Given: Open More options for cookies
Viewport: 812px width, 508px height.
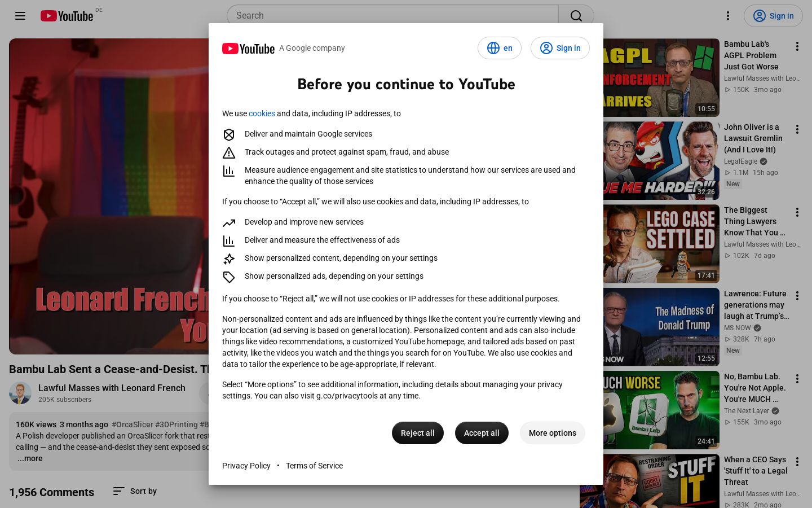Looking at the screenshot, I should (x=553, y=433).
